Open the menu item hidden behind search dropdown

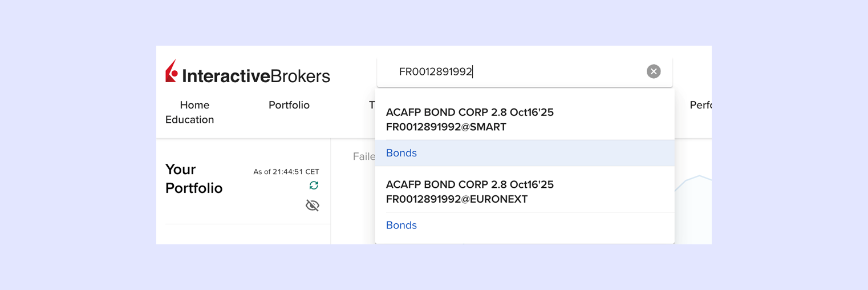pos(372,105)
